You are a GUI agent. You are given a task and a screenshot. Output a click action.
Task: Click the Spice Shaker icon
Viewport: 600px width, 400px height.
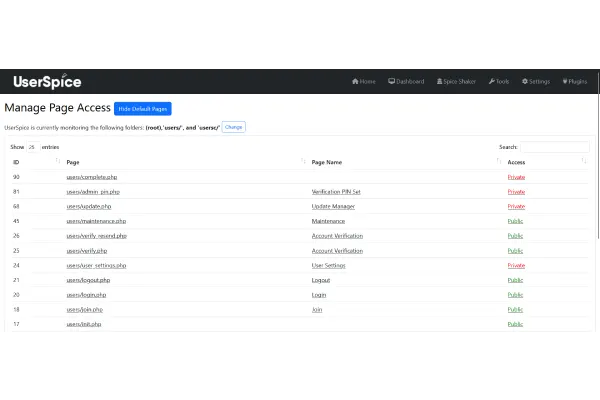click(440, 82)
